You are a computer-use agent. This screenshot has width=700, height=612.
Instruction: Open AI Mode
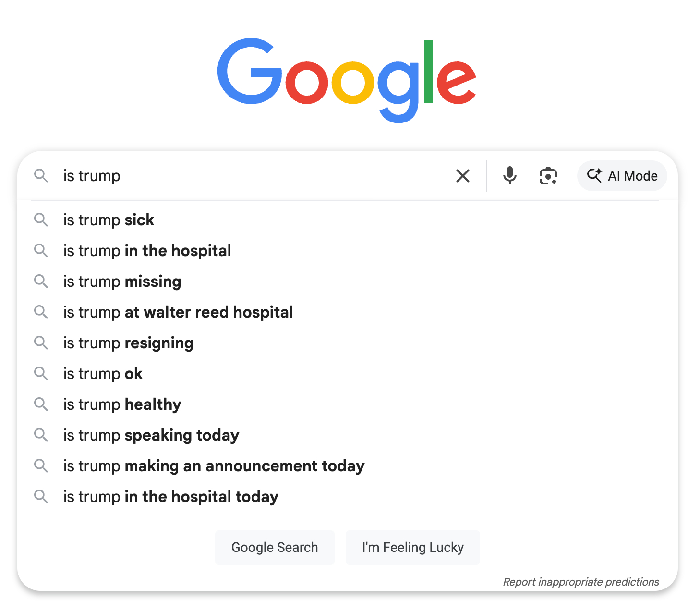[x=622, y=176]
